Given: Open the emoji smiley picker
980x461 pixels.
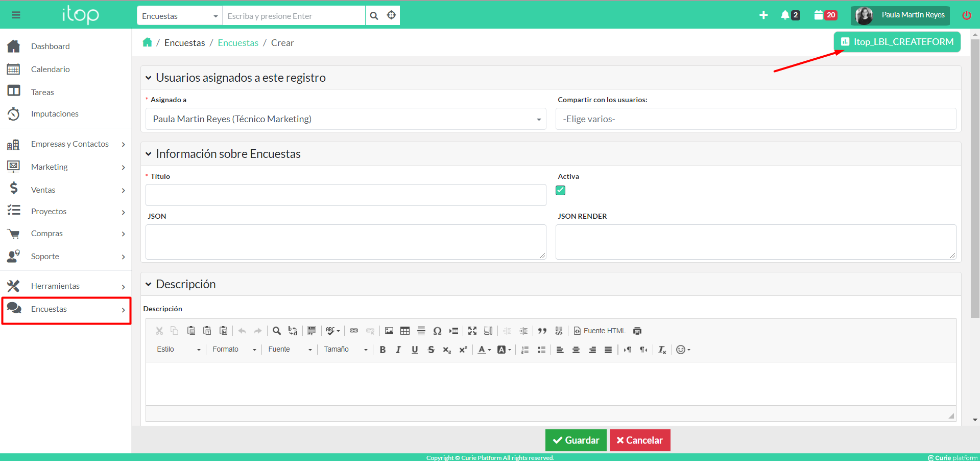Looking at the screenshot, I should tap(682, 350).
